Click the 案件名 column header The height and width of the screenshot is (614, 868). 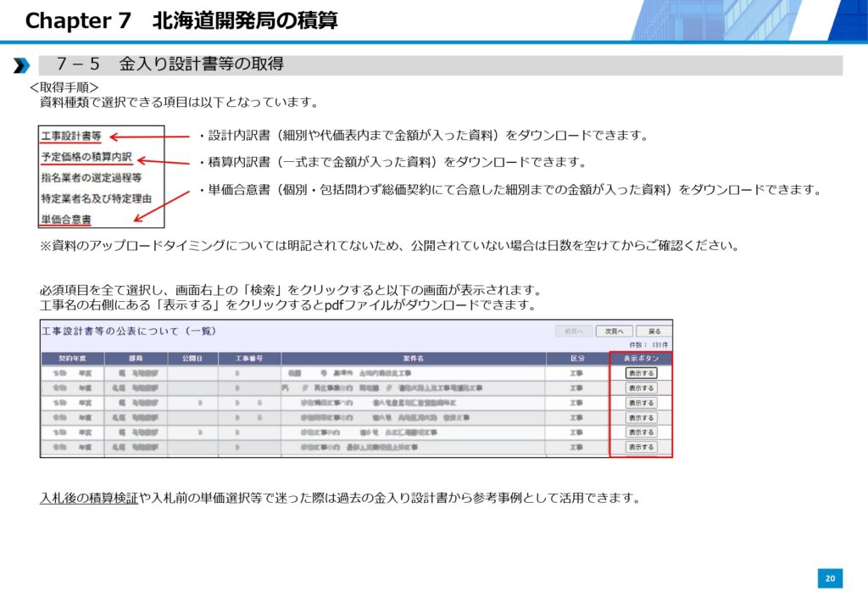click(x=414, y=359)
